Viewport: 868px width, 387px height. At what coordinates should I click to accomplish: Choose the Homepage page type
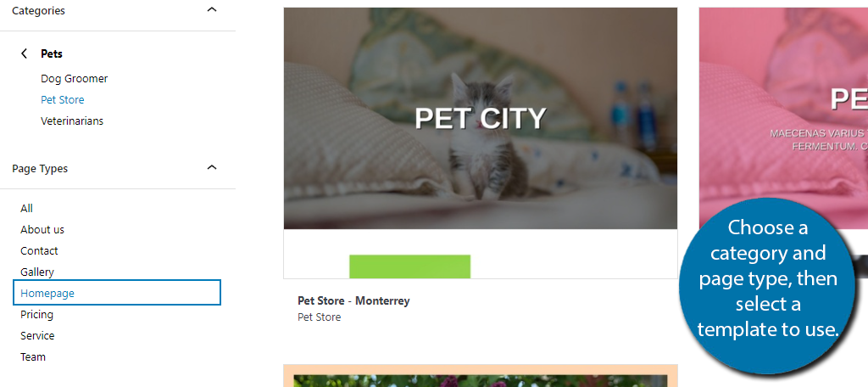tap(117, 293)
